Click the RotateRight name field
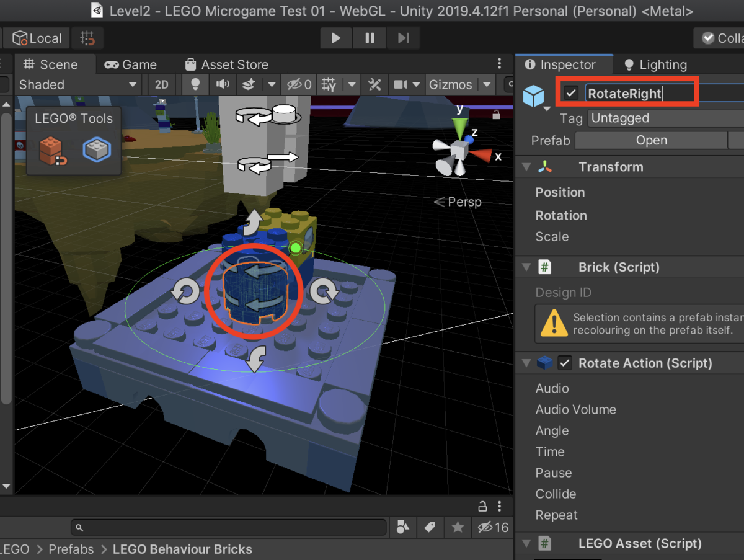This screenshot has width=744, height=560. tap(663, 94)
